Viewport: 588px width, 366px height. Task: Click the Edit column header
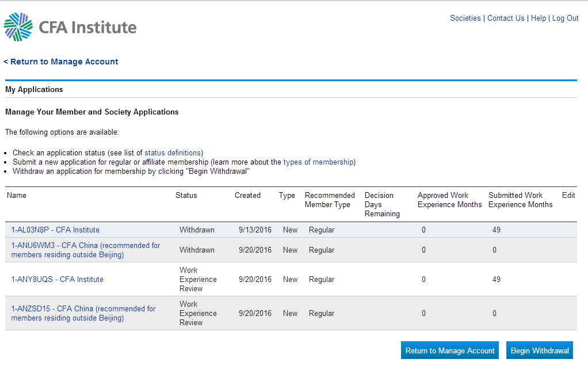click(568, 196)
